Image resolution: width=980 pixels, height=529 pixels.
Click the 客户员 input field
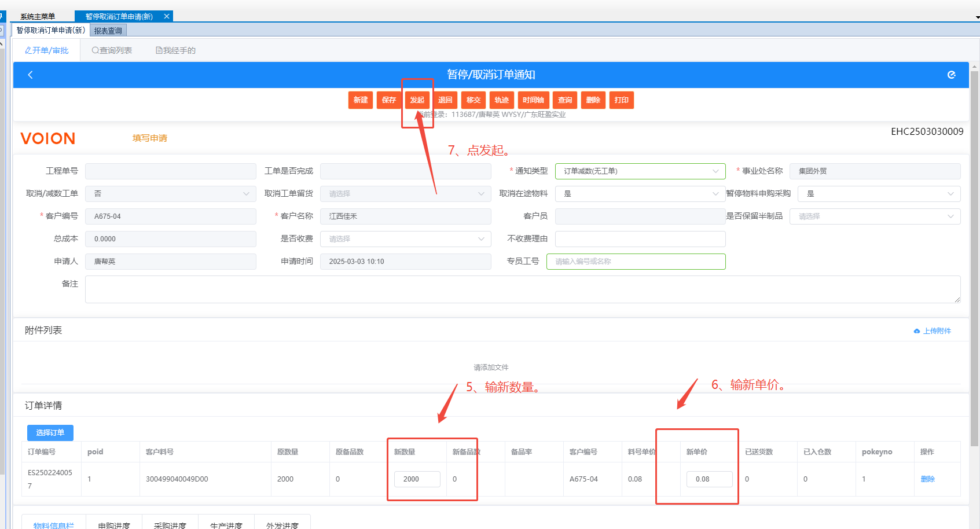pos(640,216)
